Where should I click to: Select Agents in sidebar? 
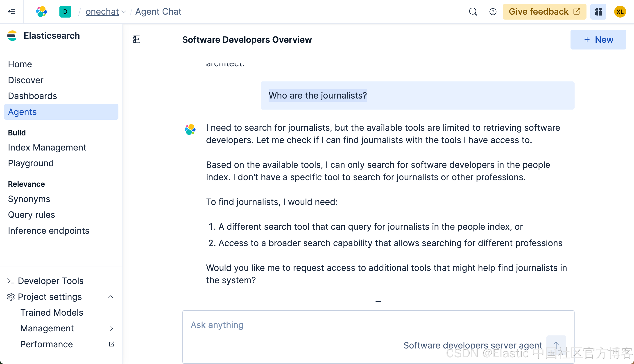[x=61, y=112]
